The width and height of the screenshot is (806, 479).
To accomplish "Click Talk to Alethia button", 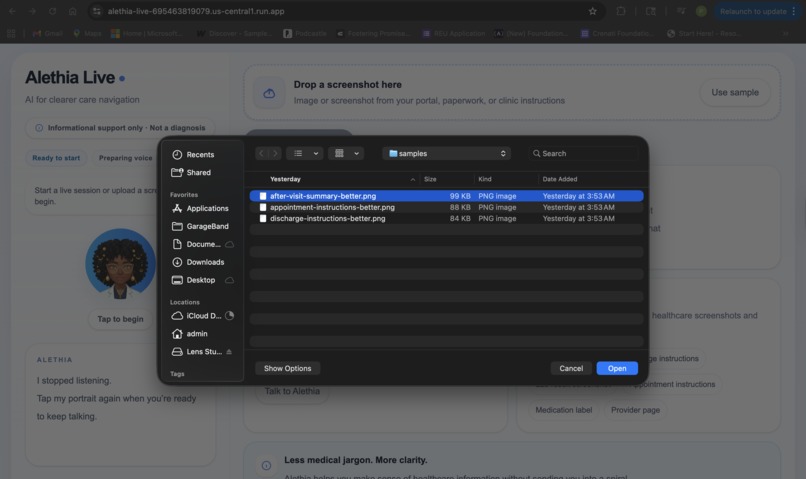I will point(292,392).
